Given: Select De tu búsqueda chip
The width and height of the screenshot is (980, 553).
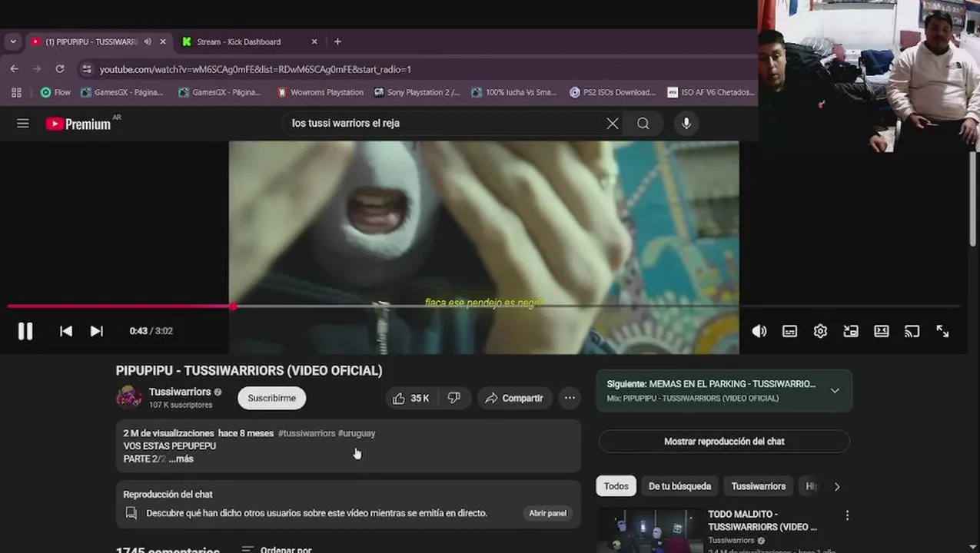Looking at the screenshot, I should 680,486.
